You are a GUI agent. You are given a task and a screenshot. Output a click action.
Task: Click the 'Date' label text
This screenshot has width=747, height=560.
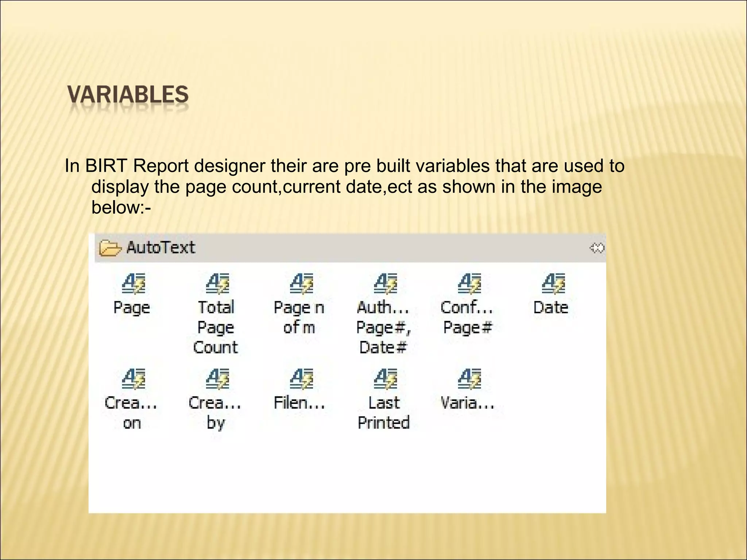[551, 307]
